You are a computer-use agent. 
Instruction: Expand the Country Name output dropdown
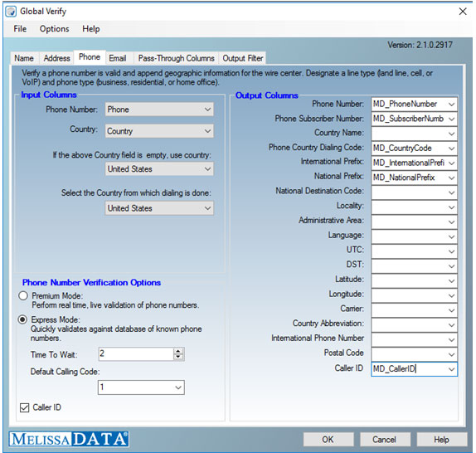coord(451,134)
